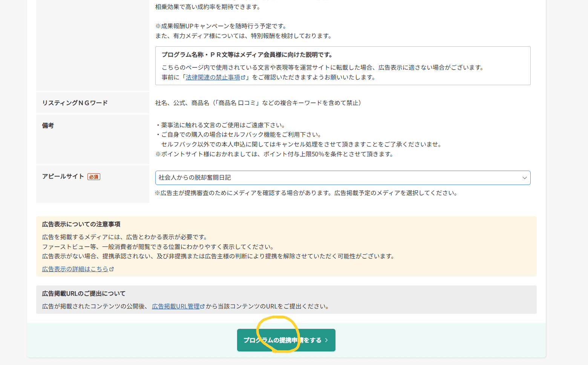This screenshot has width=588, height=365.
Task: Click the 広告表示についての注意事項 heading
Action: tap(81, 224)
